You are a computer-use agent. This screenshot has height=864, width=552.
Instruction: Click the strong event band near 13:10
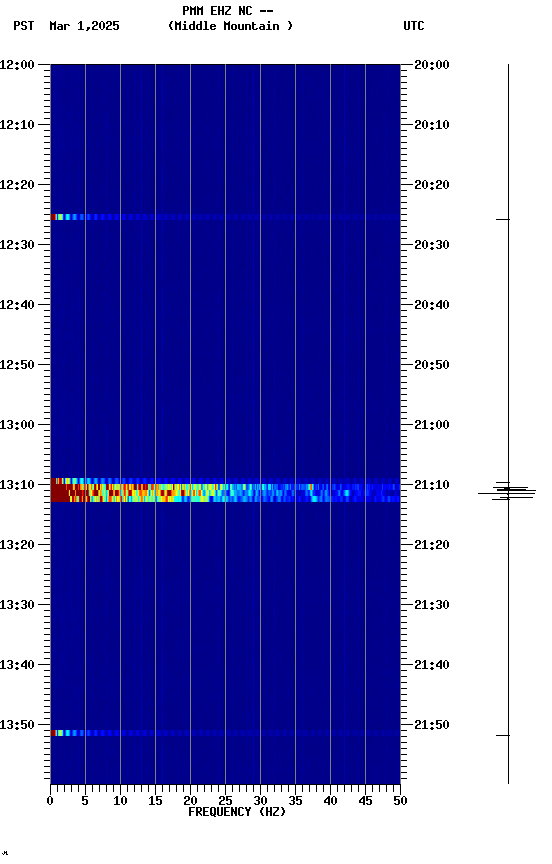(x=225, y=490)
